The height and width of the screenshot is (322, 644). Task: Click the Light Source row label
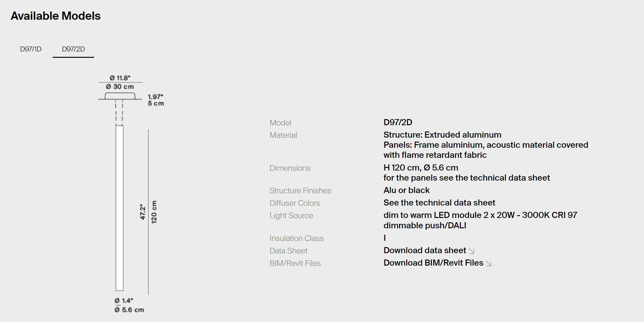pos(291,216)
